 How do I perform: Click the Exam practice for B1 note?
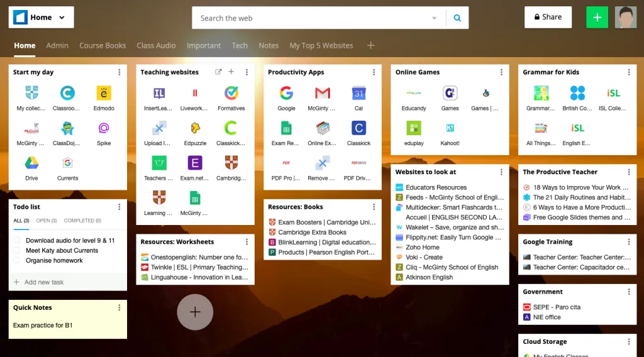(43, 325)
